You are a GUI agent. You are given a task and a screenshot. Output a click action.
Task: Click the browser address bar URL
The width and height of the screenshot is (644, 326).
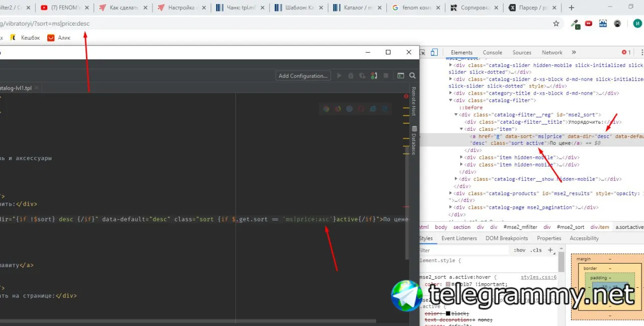44,23
